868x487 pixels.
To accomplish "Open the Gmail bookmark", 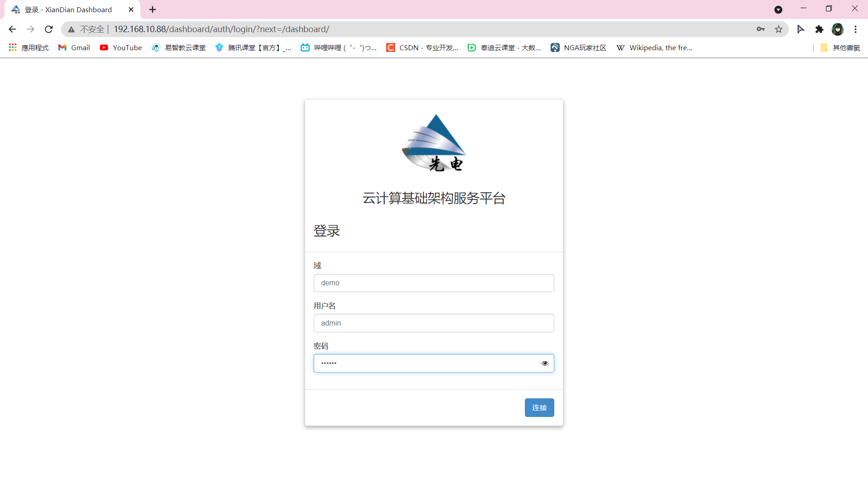I will coord(74,47).
